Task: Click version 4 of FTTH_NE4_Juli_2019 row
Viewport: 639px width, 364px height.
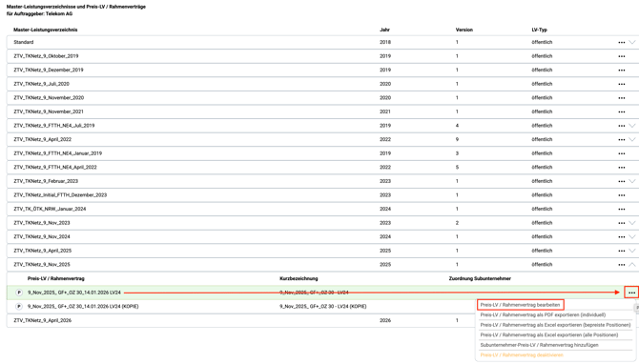Action: 457,126
